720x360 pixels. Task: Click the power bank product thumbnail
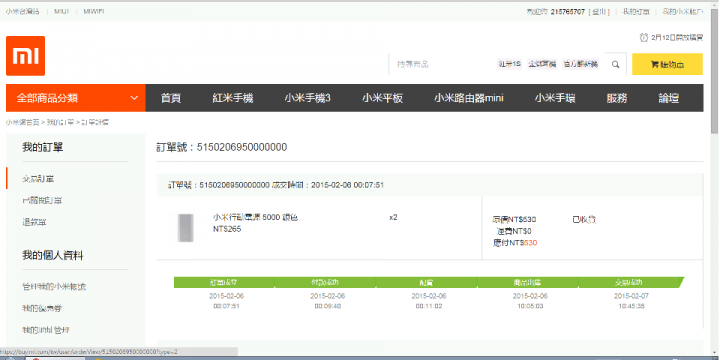[x=186, y=228]
